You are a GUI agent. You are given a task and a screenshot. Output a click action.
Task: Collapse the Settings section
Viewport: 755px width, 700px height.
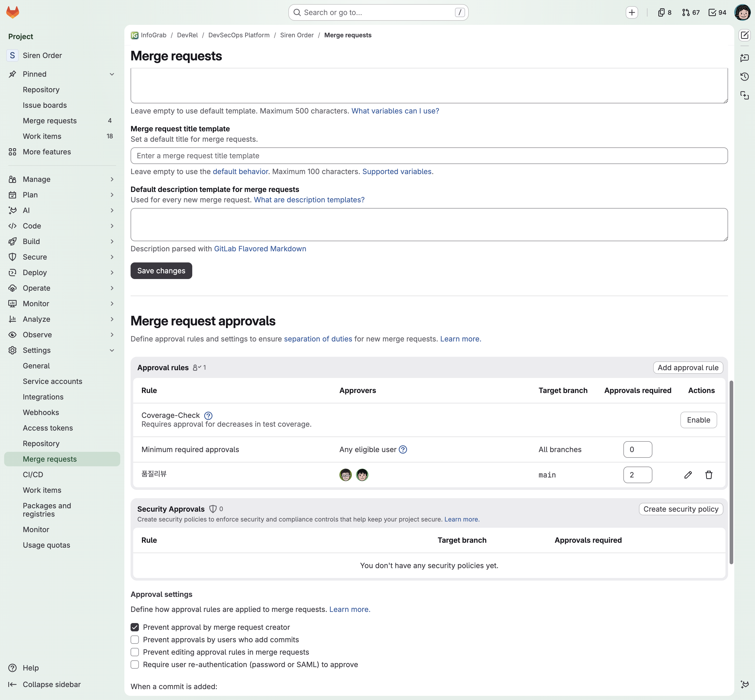pyautogui.click(x=62, y=350)
